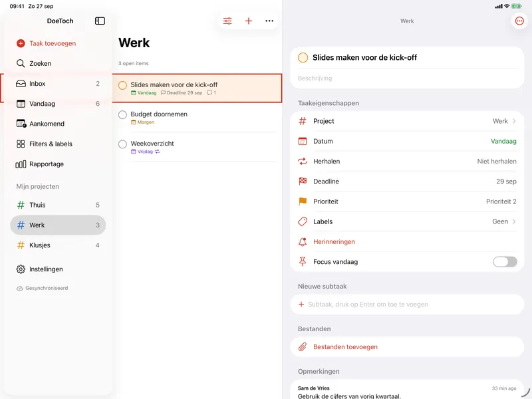Click the Mijn projecten header
This screenshot has height=399, width=532.
[x=38, y=186]
